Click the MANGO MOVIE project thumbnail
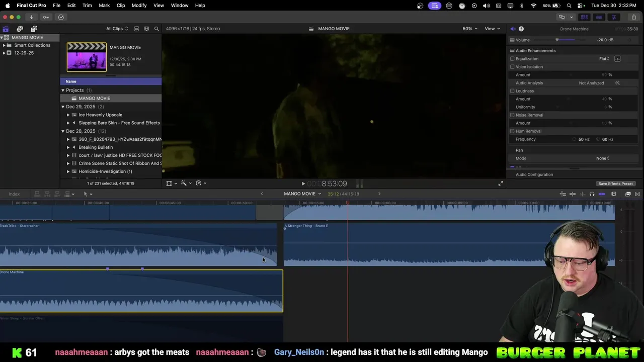Image resolution: width=644 pixels, height=362 pixels. point(87,57)
